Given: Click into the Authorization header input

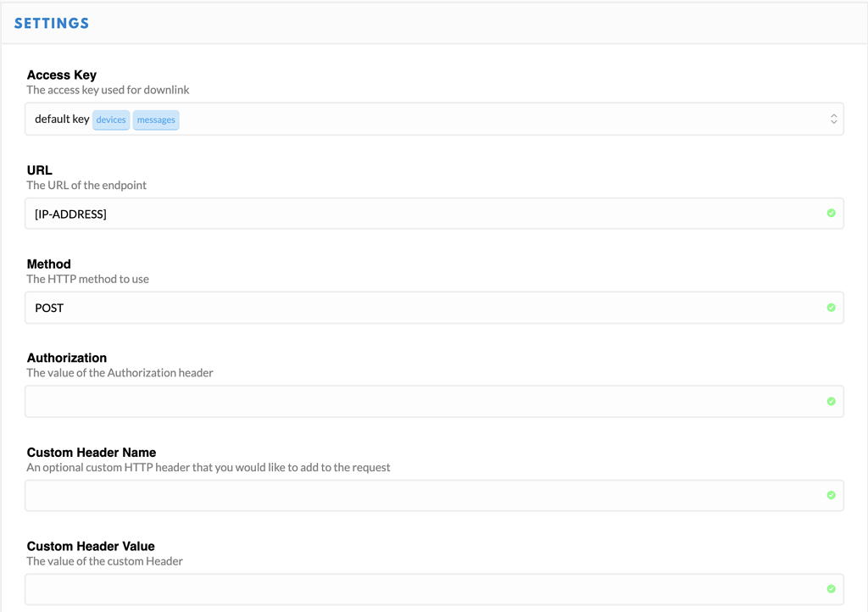Looking at the screenshot, I should point(424,402).
